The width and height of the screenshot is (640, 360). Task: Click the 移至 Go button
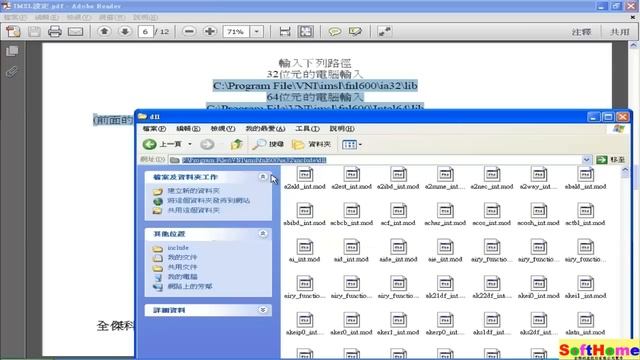coord(611,160)
